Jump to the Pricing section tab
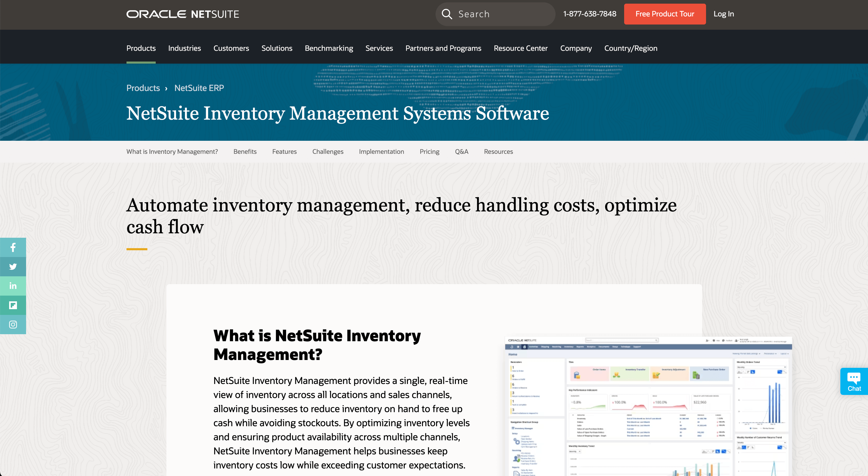The image size is (868, 476). [x=429, y=152]
